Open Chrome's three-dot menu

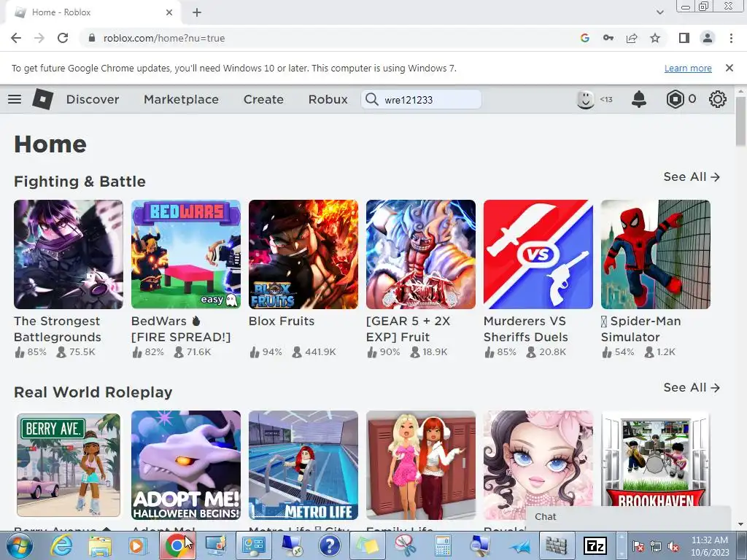(731, 38)
